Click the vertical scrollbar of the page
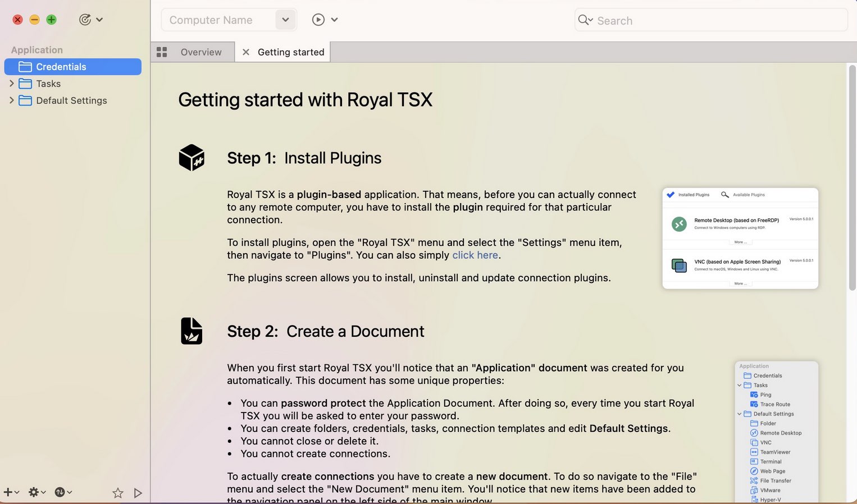The height and width of the screenshot is (504, 857). point(852,178)
